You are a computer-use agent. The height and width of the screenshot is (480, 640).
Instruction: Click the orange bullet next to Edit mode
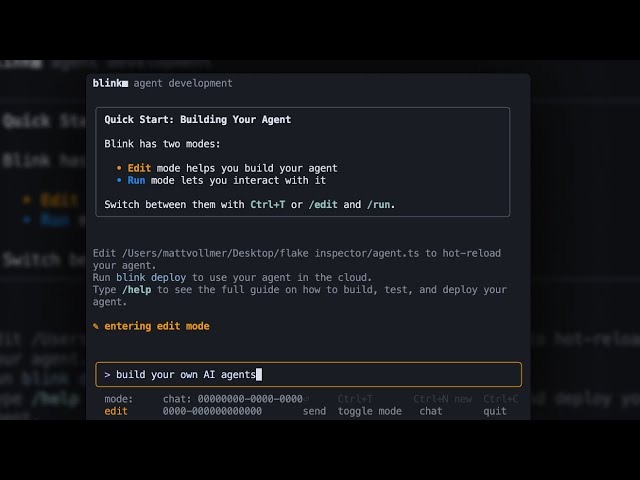coord(119,168)
